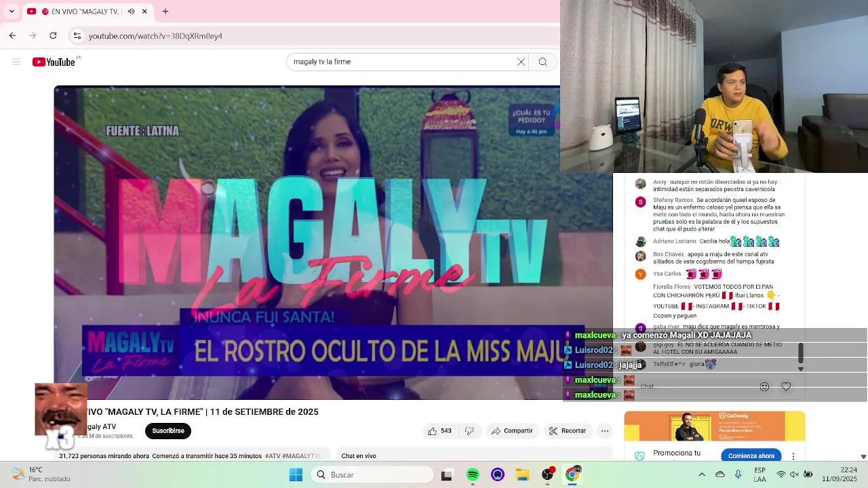
Task: Run search with the magnifier button
Action: (x=542, y=62)
